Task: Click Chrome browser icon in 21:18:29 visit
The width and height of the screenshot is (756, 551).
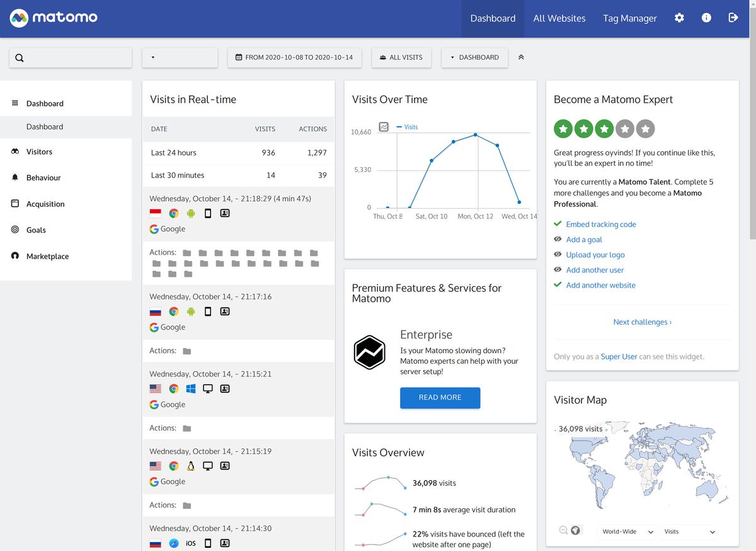Action: [x=173, y=213]
